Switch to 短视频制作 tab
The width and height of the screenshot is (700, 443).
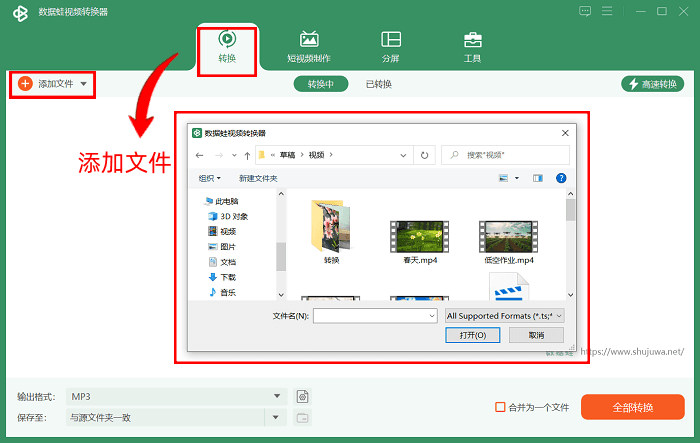[x=309, y=46]
